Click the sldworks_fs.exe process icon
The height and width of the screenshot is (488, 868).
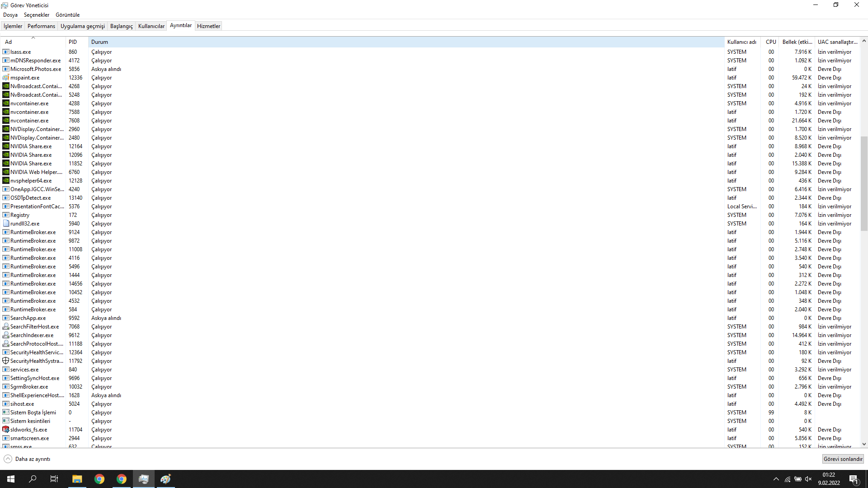[6, 430]
